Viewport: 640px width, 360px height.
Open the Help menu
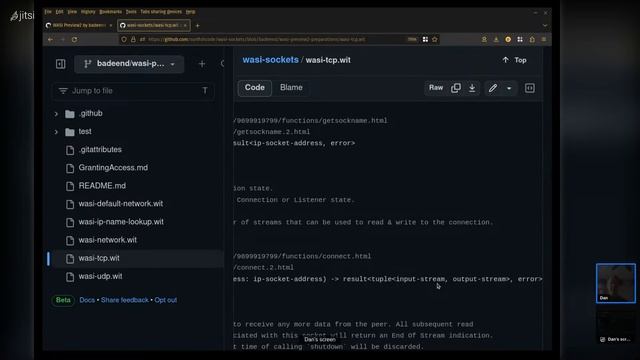pos(191,12)
